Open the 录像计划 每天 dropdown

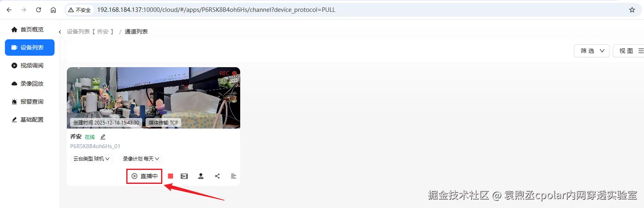pyautogui.click(x=141, y=159)
